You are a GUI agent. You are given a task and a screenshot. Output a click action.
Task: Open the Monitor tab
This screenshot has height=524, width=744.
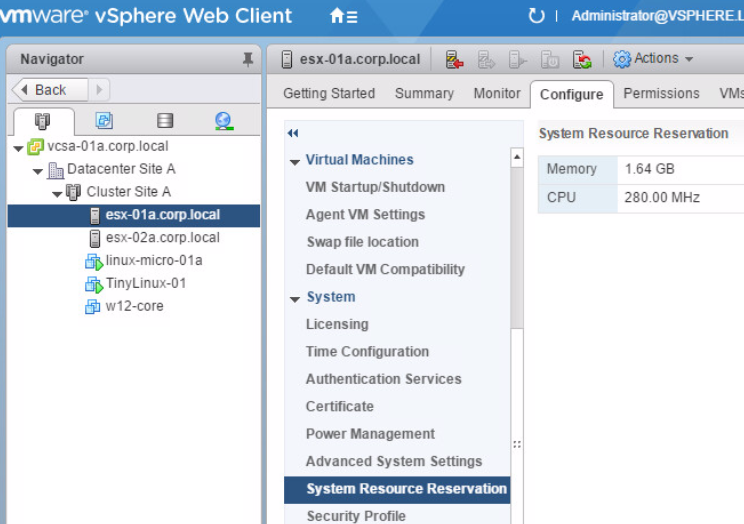tap(497, 94)
